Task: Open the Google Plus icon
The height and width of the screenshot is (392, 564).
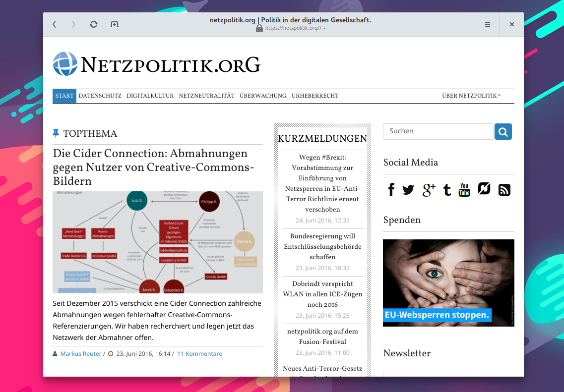Action: 429,189
